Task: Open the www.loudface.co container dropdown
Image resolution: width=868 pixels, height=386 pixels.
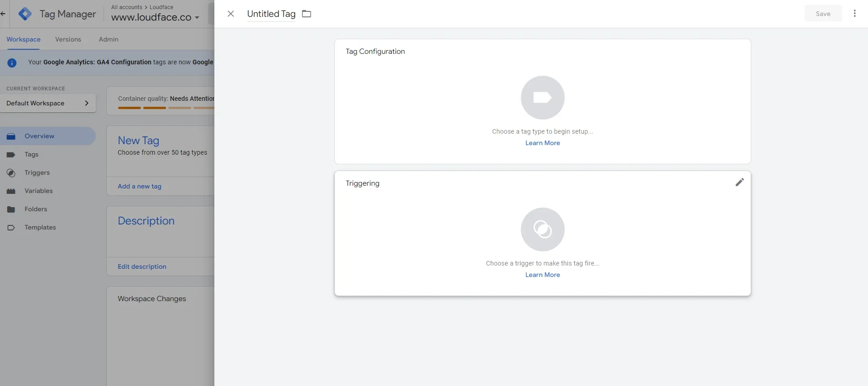Action: (155, 17)
